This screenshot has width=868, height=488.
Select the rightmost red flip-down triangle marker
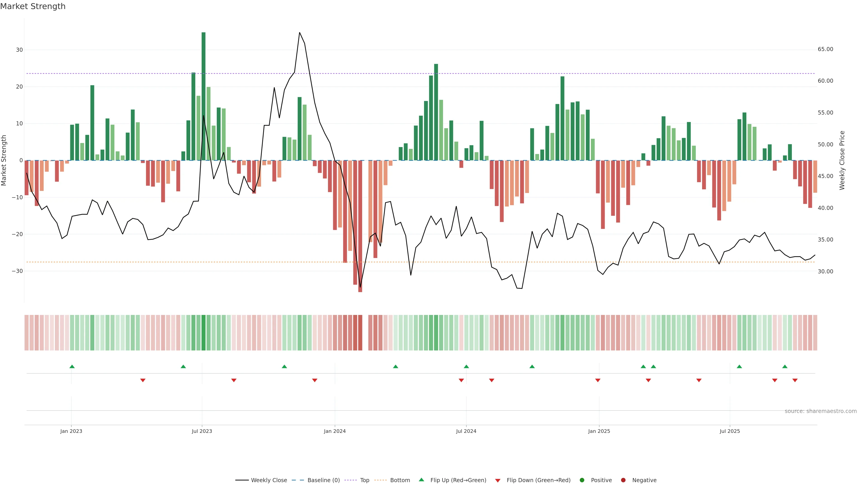coord(795,380)
